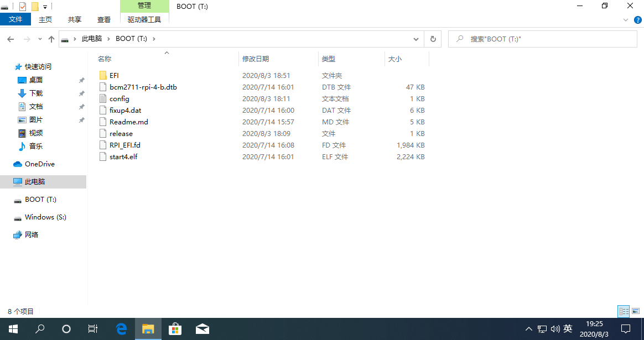Screen dimensions: 644x340
Task: Click BOOT (T:) in the address breadcrumb
Action: [x=131, y=39]
